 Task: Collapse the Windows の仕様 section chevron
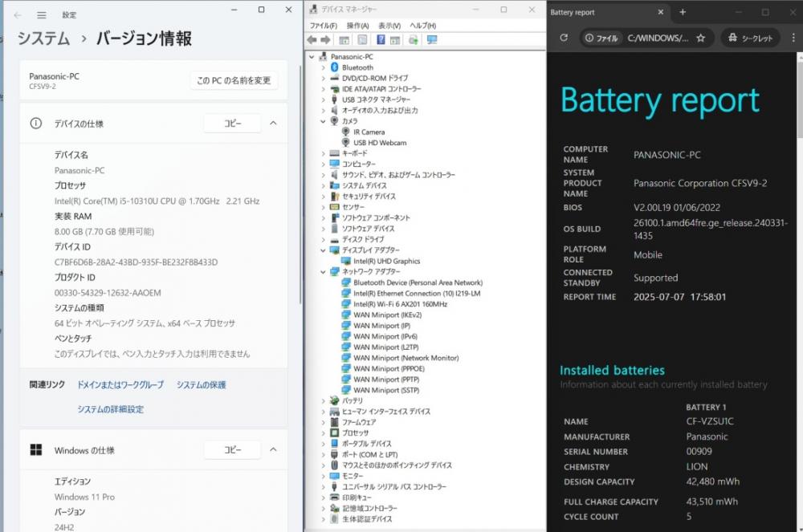pos(274,449)
